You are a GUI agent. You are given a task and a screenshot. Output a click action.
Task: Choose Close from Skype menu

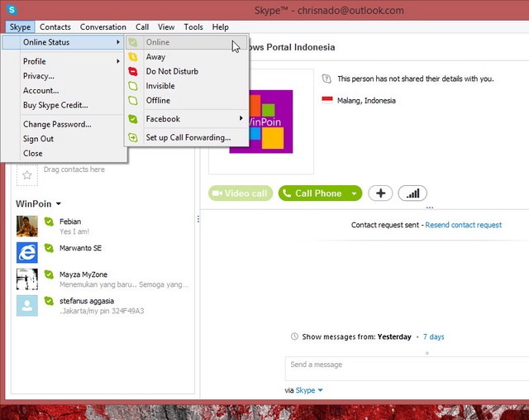coord(33,153)
